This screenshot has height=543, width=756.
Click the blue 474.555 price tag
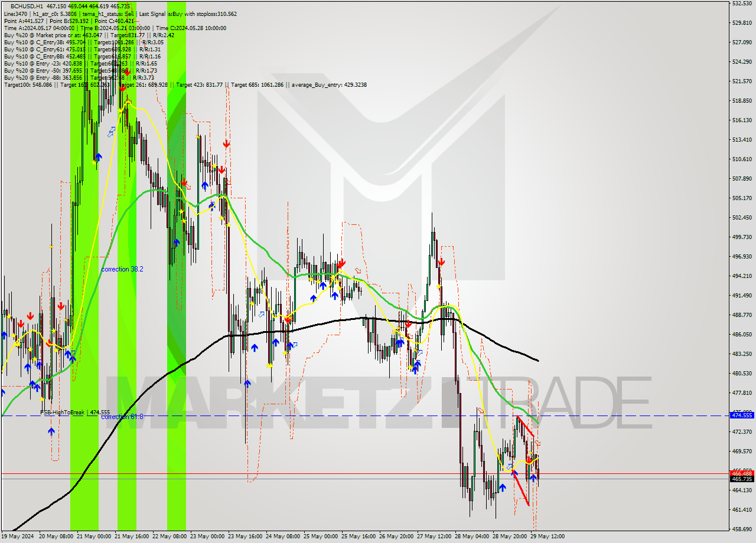741,416
